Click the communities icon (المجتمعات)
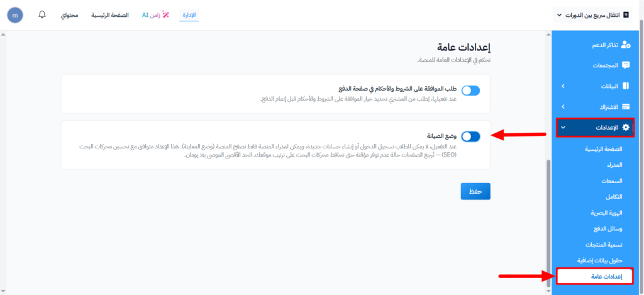 [625, 65]
